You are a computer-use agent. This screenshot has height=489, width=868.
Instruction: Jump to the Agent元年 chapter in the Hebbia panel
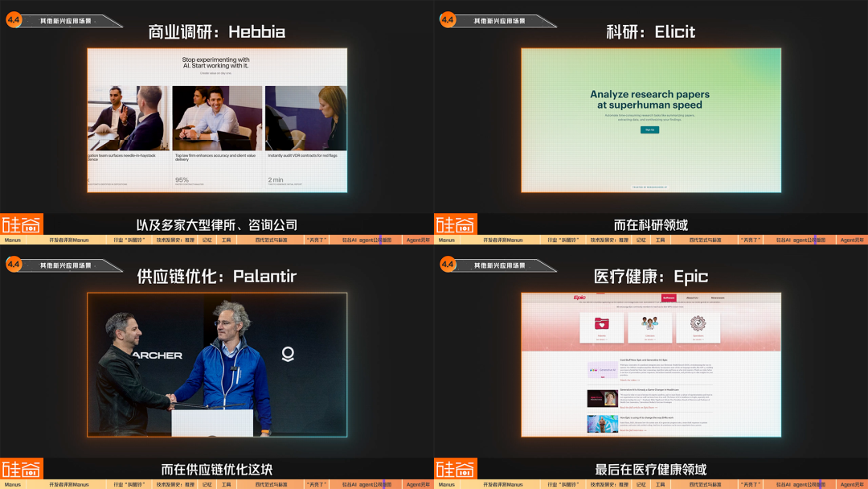[418, 240]
